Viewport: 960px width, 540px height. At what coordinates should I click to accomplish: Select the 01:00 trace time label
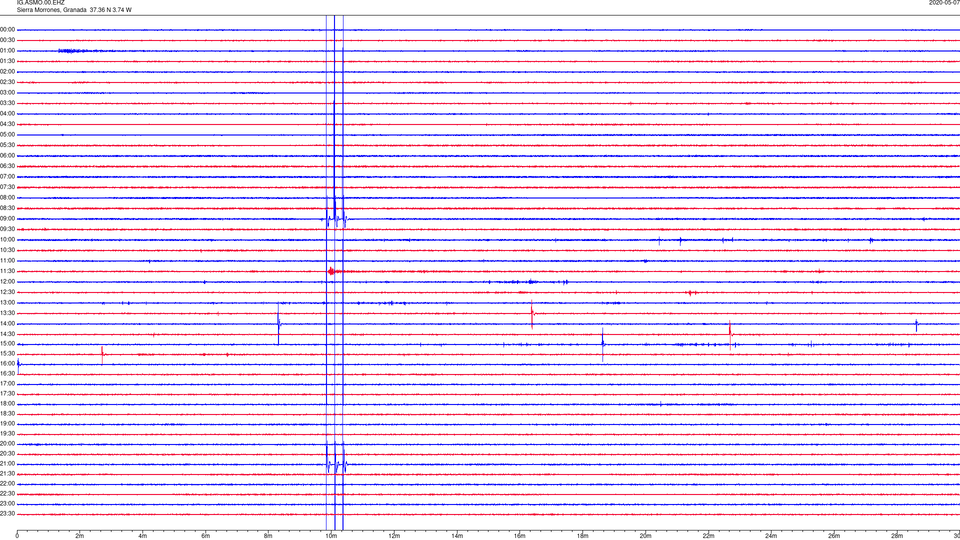(7, 51)
